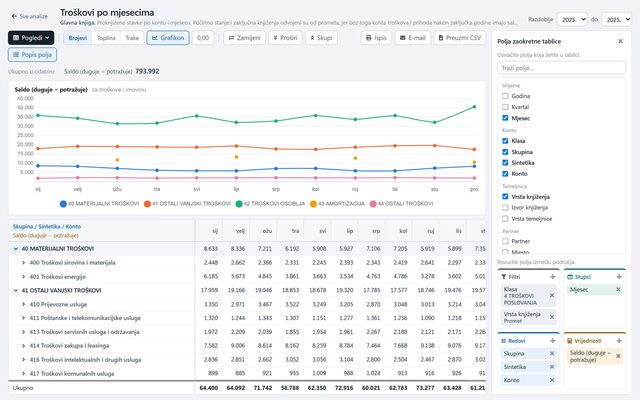Collapse 41 OSTALI VANJSKI TROŠKOVI group
This screenshot has width=640, height=400.
click(x=16, y=291)
